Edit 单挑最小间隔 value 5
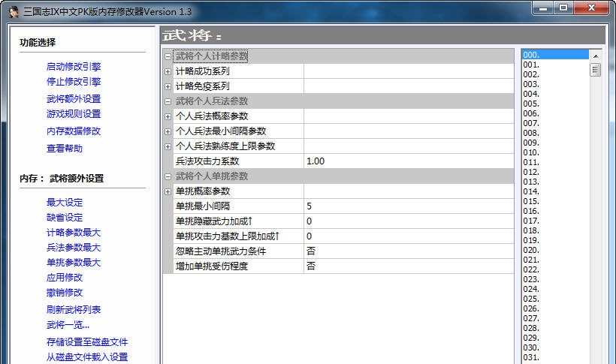Screen dimensions: 616x364 point(409,206)
